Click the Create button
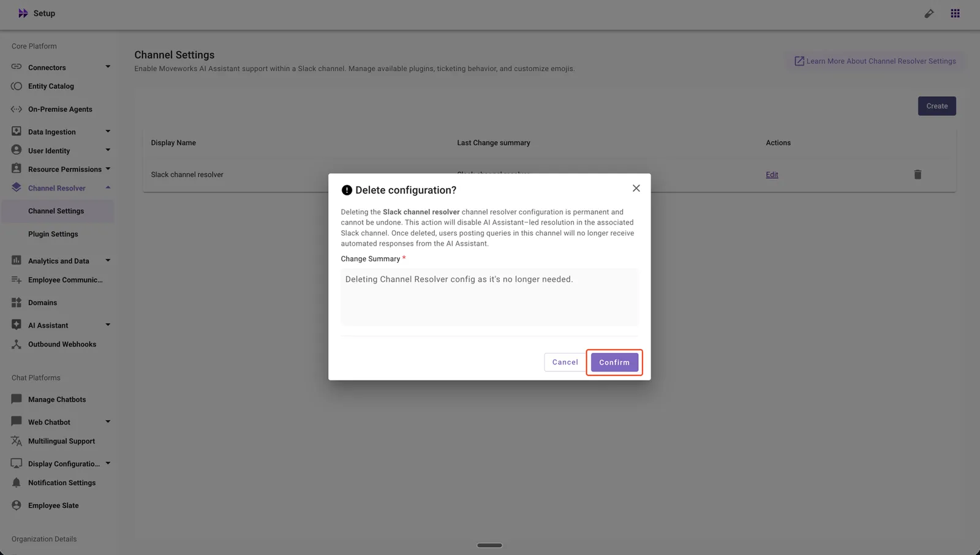 point(937,106)
